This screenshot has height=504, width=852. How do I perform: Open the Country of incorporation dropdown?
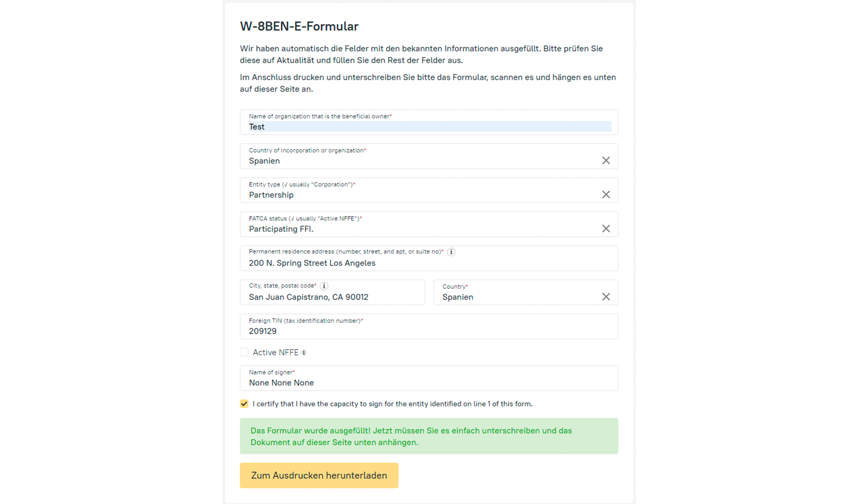click(x=420, y=161)
